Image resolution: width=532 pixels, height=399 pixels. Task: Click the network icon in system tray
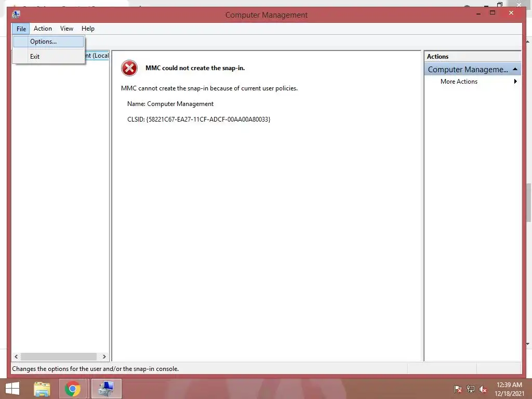coord(471,389)
